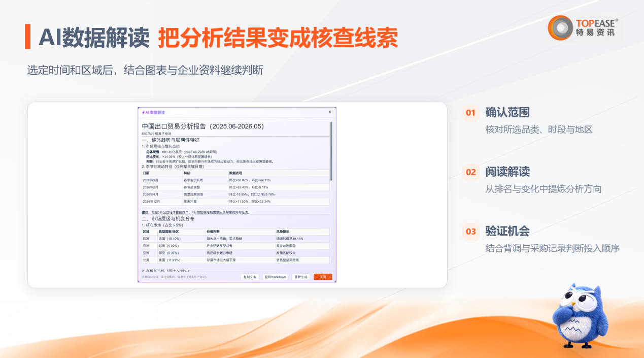644x358 pixels.
Task: Regenerate the report with 重新生成
Action: click(x=300, y=277)
